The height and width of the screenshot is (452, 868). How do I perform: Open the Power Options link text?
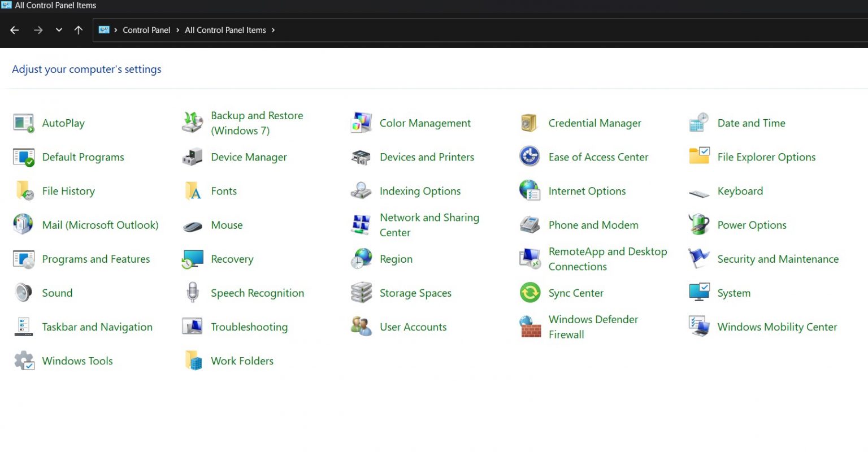752,225
